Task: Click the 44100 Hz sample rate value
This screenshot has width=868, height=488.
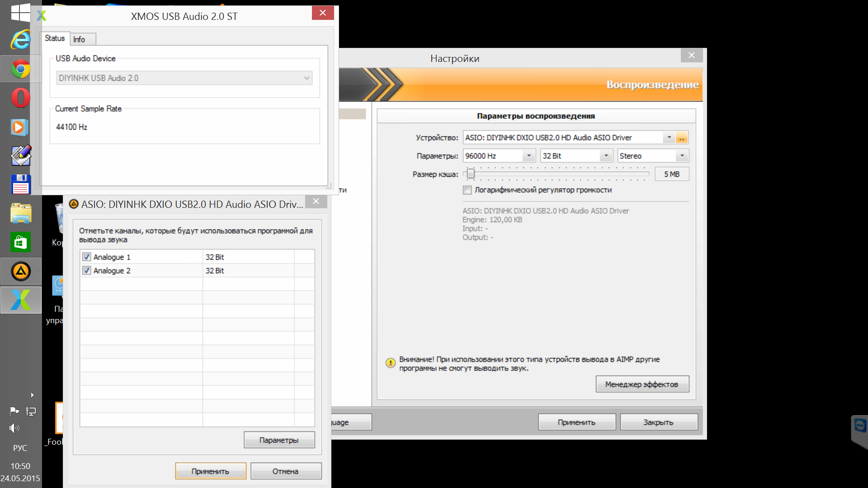Action: 71,127
